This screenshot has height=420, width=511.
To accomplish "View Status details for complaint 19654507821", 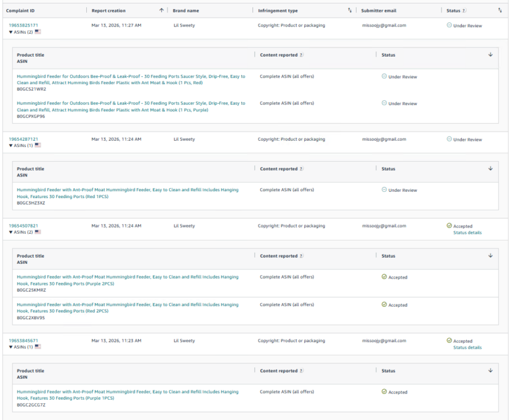I will pos(467,232).
